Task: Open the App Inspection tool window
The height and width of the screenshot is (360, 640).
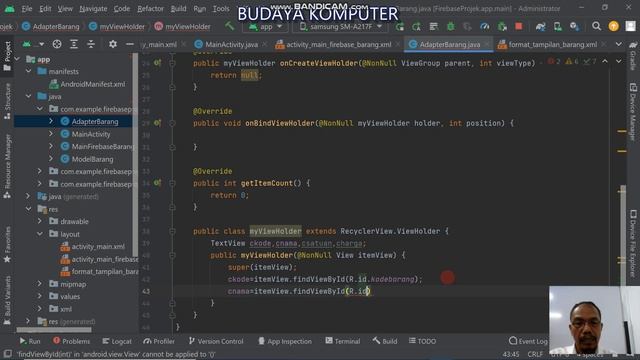Action: pyautogui.click(x=285, y=341)
